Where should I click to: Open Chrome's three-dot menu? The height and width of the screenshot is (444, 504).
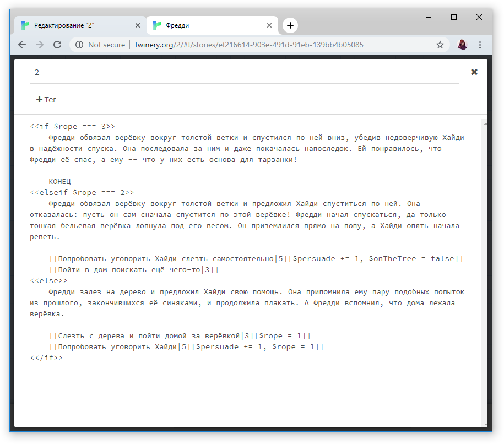tap(480, 45)
